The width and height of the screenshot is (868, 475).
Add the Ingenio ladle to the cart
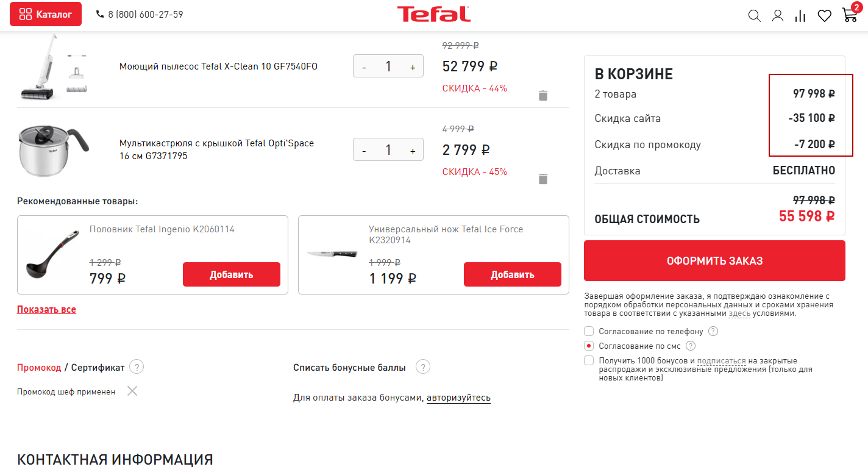pyautogui.click(x=231, y=274)
